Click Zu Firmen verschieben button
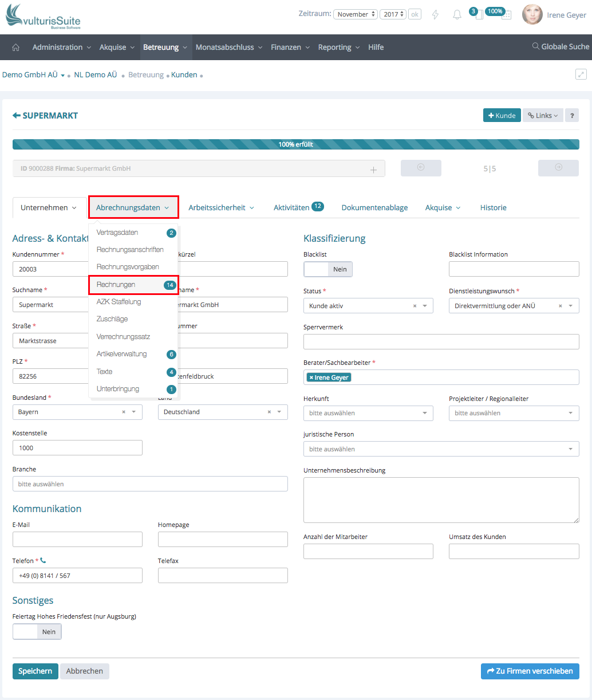592x700 pixels. coord(530,671)
